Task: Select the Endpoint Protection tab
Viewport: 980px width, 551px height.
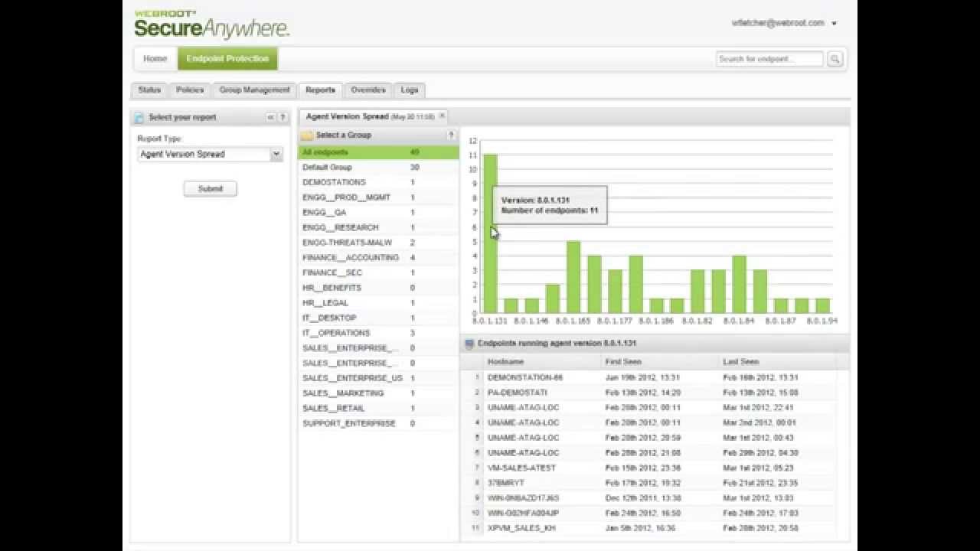Action: 227,59
